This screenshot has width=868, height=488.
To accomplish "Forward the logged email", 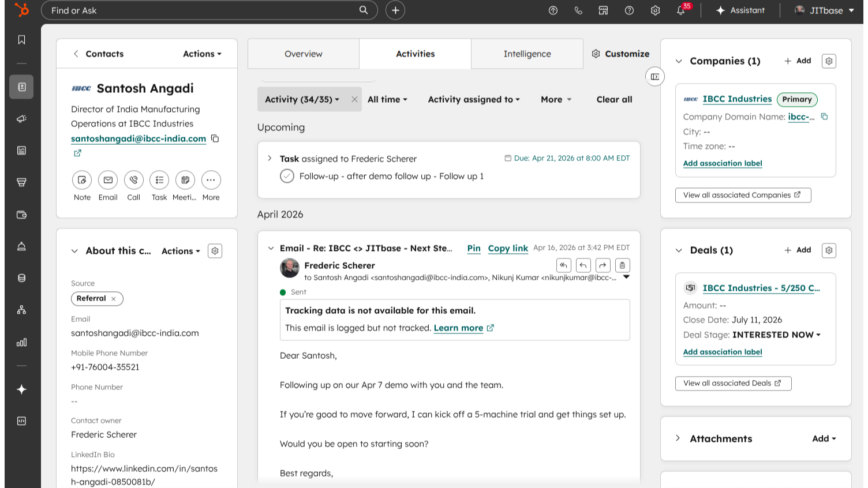I will click(x=603, y=265).
